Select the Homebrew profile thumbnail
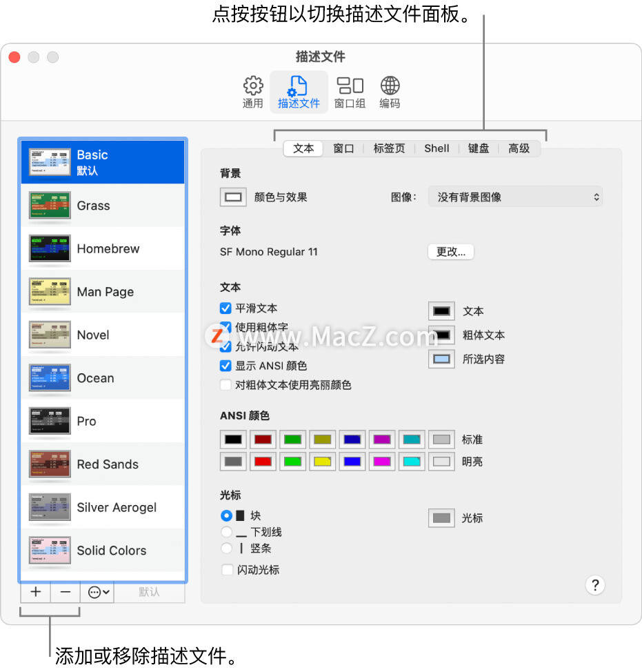 (x=50, y=248)
